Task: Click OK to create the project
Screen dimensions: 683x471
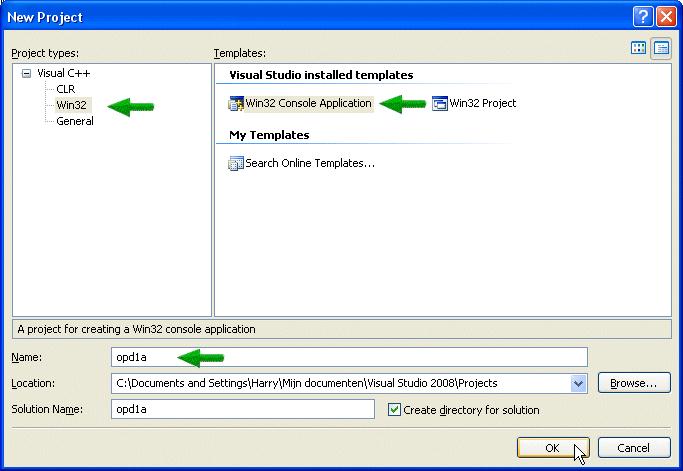Action: click(x=553, y=448)
